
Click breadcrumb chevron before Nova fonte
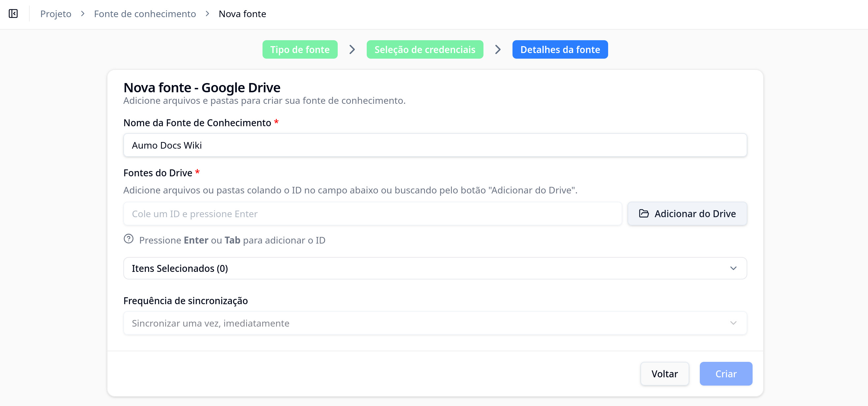[x=207, y=14]
